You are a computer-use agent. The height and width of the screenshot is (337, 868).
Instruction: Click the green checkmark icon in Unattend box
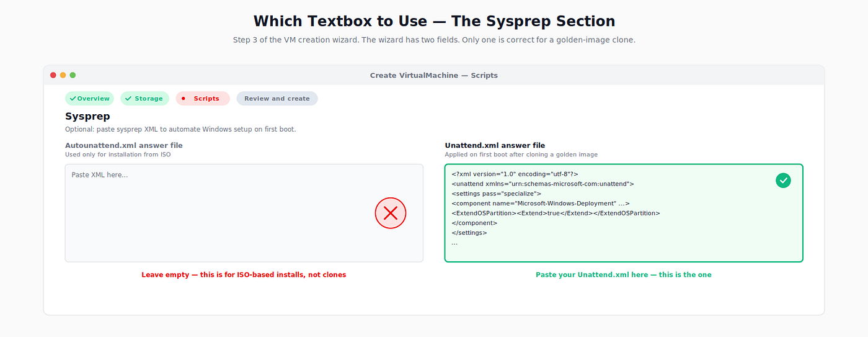click(784, 181)
